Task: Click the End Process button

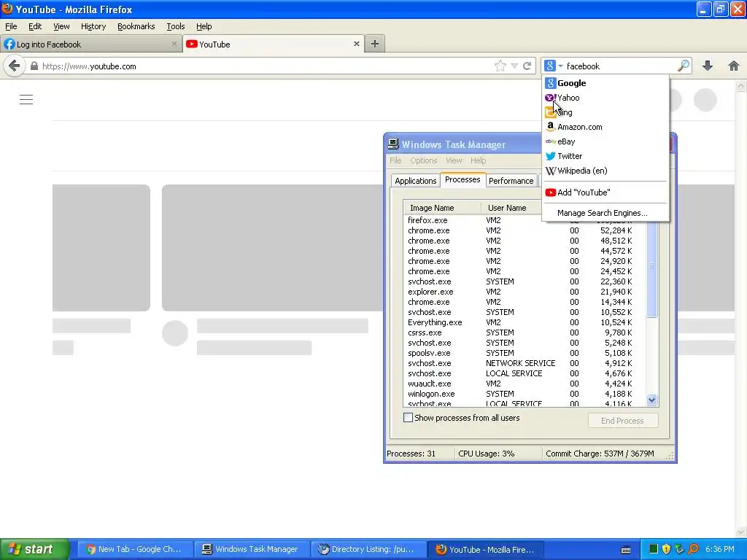Action: (623, 421)
